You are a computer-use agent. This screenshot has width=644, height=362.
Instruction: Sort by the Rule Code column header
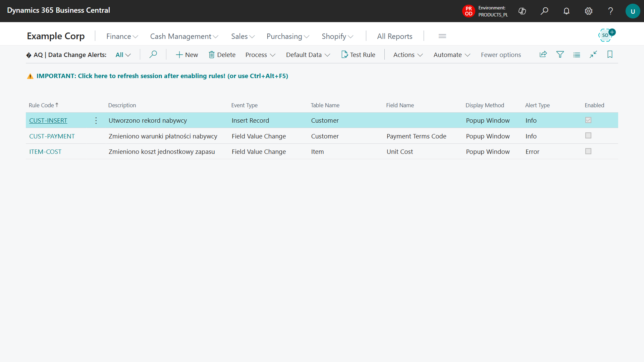pyautogui.click(x=41, y=105)
